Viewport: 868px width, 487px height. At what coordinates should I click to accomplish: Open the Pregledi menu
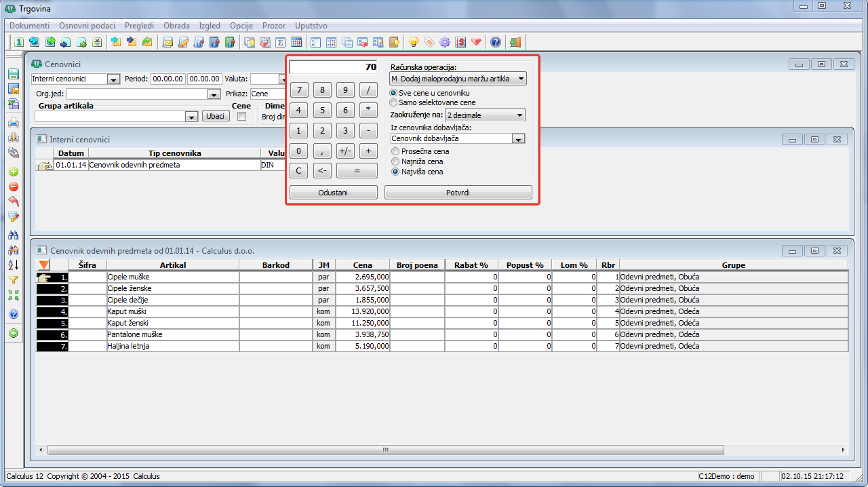point(138,25)
